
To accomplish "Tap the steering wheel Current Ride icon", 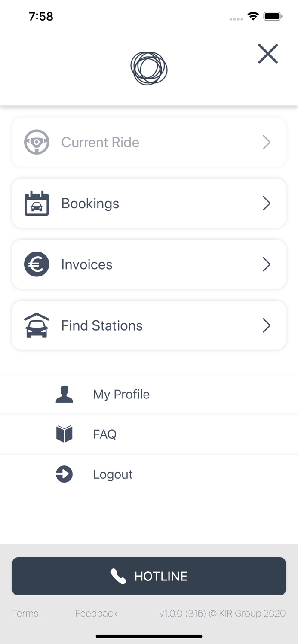I will point(37,142).
